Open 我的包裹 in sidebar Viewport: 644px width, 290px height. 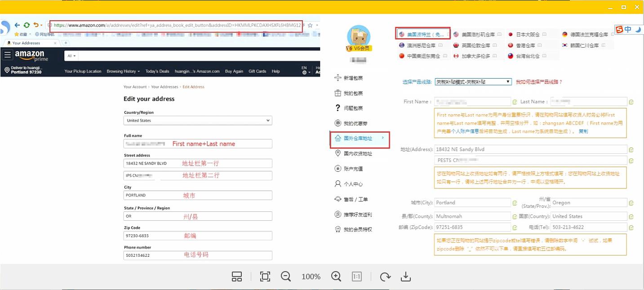tap(349, 93)
